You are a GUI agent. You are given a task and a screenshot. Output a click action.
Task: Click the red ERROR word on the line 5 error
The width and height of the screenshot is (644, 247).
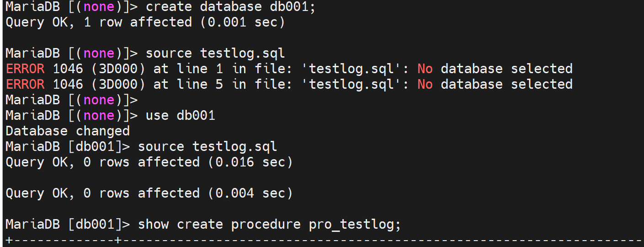point(25,85)
